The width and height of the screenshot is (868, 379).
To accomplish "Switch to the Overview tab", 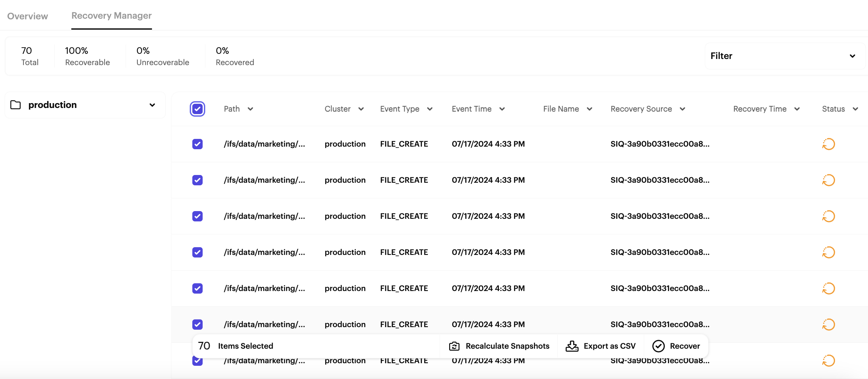I will pos(28,16).
